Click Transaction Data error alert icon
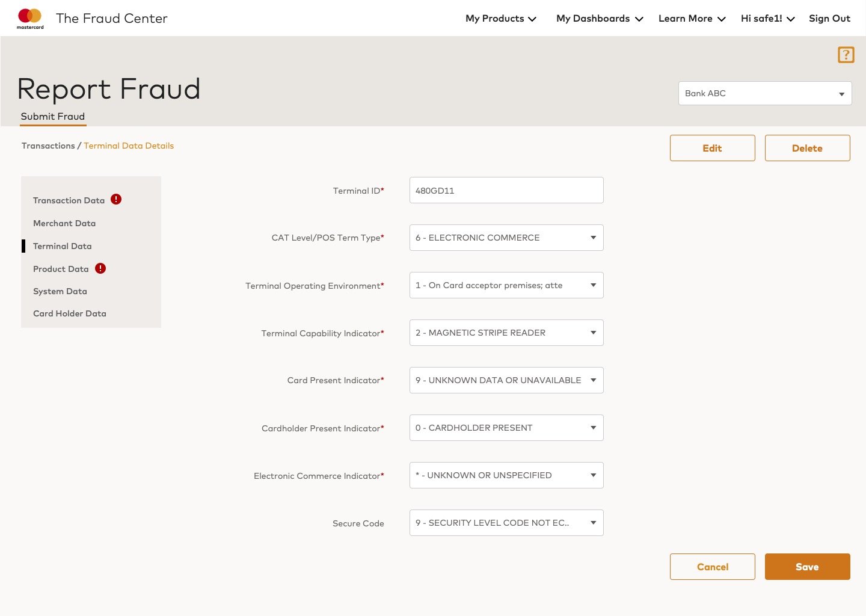The width and height of the screenshot is (866, 616). [x=116, y=199]
